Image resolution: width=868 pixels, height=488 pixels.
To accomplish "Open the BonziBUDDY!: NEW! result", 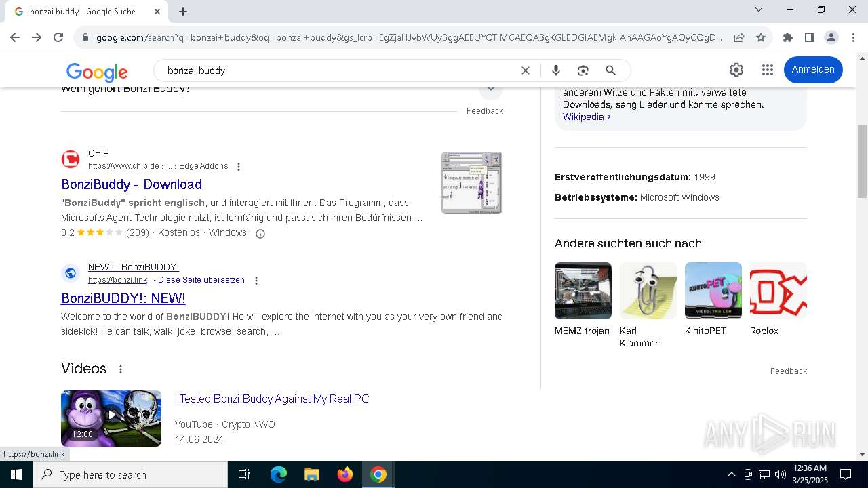I will click(123, 298).
